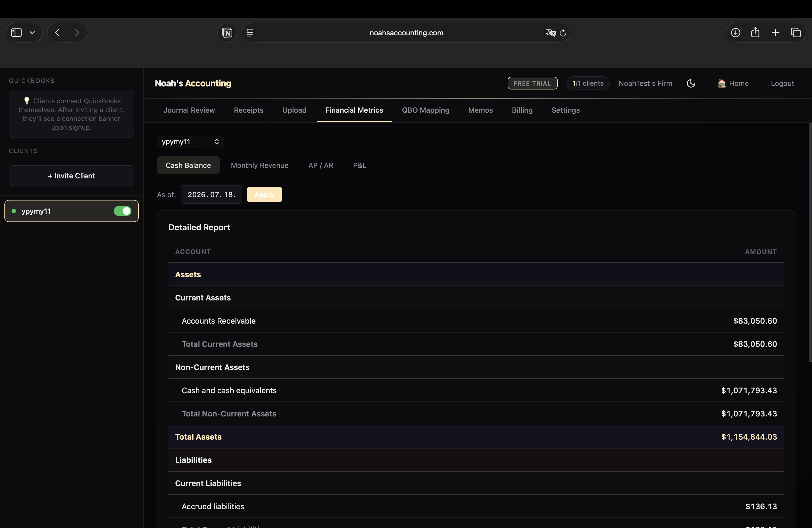Click the translate icon in address bar
812x528 pixels.
click(550, 32)
